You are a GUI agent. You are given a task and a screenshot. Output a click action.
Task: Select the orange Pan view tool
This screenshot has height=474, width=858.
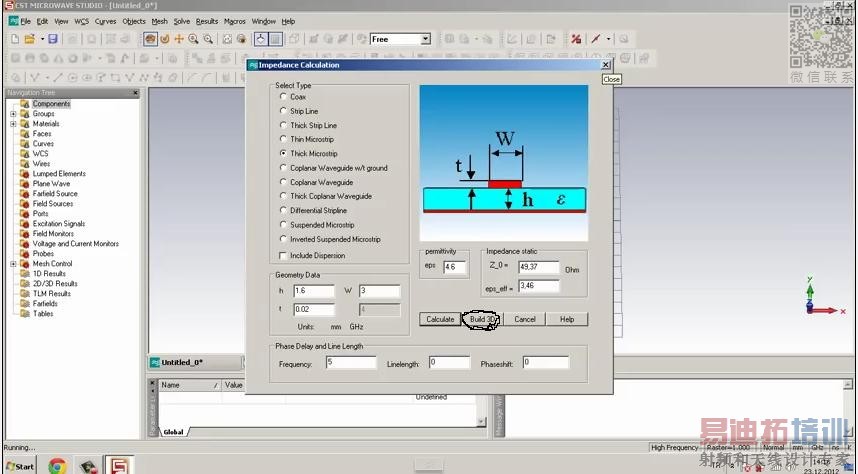tap(179, 39)
